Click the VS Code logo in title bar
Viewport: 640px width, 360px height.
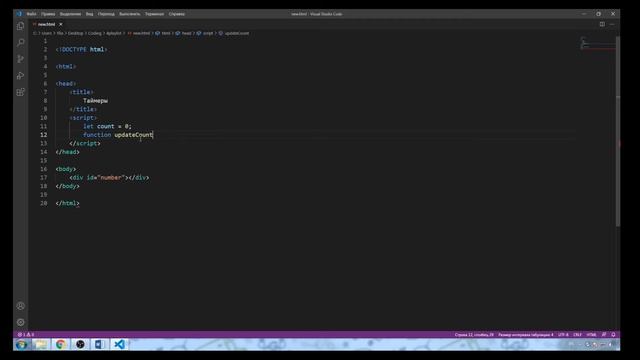pyautogui.click(x=19, y=14)
